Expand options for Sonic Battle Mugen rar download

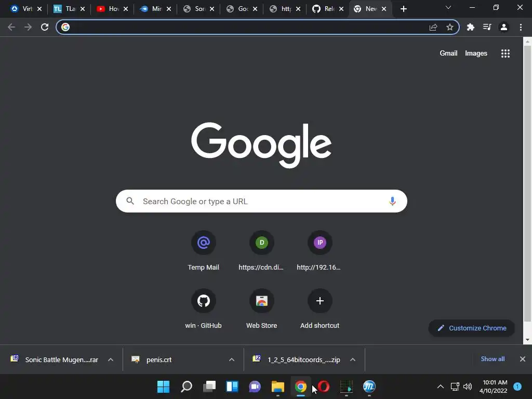(110, 360)
